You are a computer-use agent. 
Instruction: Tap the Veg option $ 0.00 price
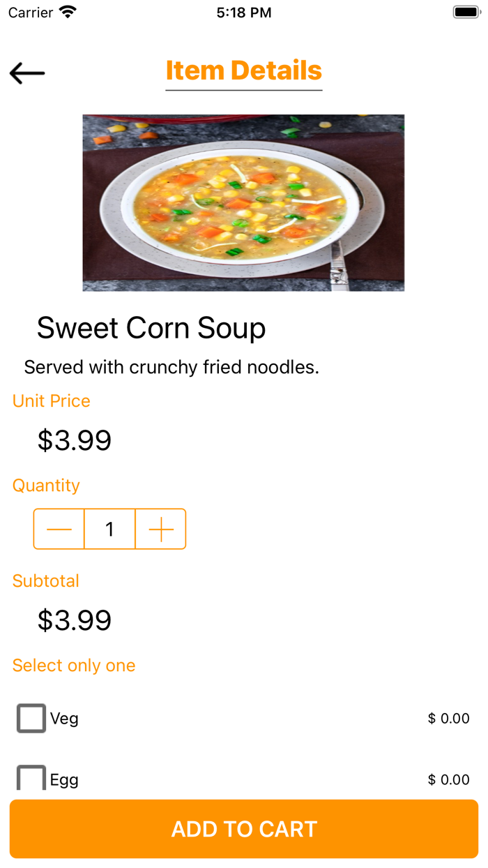(448, 718)
